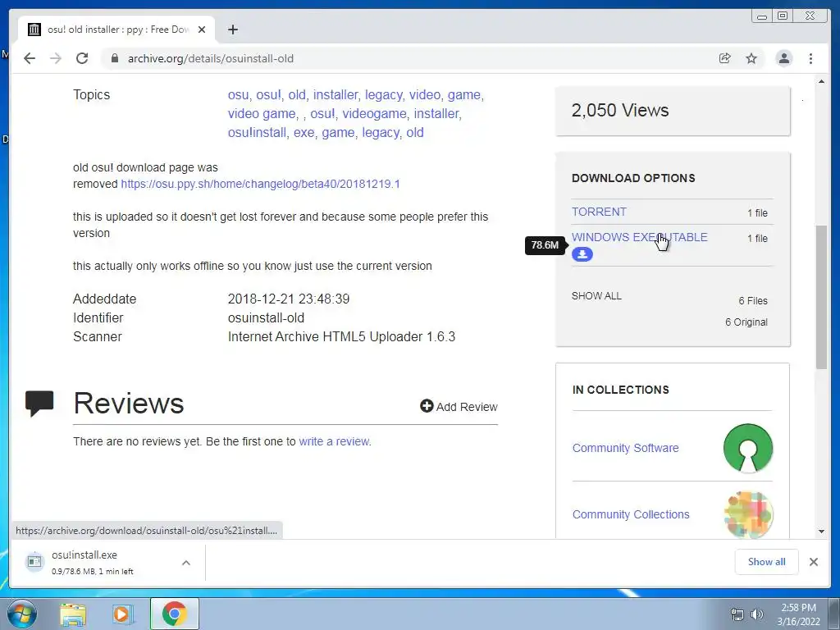This screenshot has width=840, height=630.
Task: Click the page scrollbar down arrow
Action: (x=821, y=531)
